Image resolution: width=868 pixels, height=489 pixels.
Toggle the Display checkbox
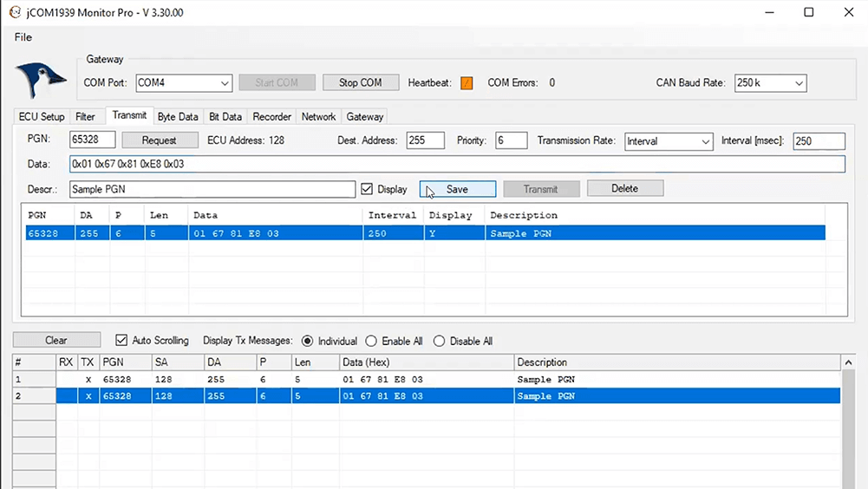click(x=367, y=189)
